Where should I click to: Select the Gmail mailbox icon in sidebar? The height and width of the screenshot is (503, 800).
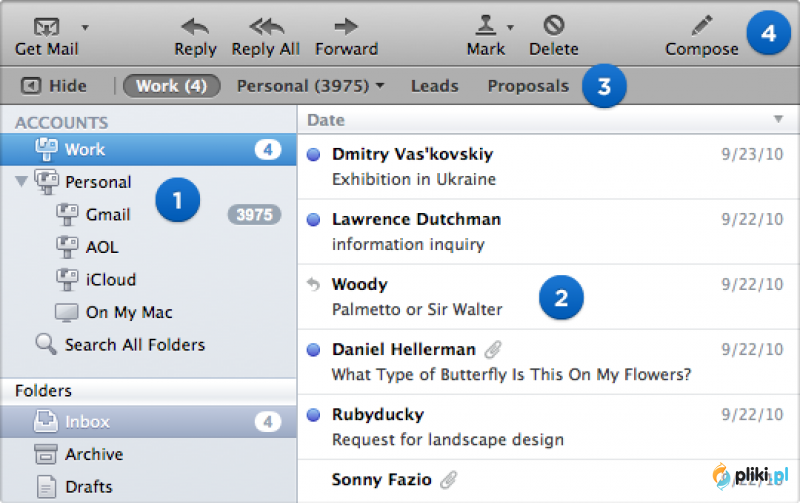67,214
